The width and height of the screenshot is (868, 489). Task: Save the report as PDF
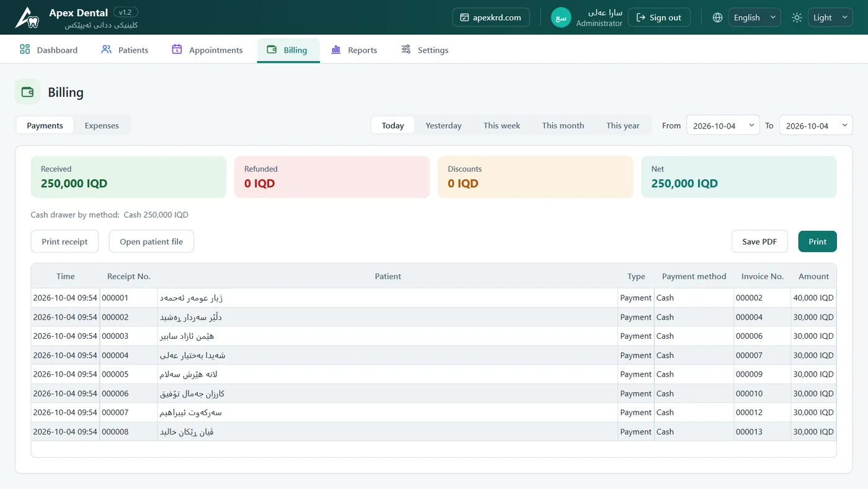click(x=759, y=241)
